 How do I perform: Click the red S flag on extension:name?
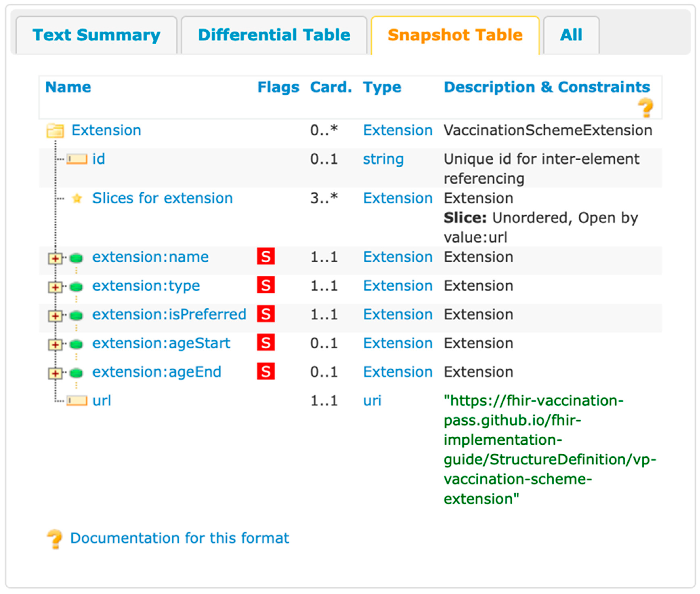click(266, 257)
